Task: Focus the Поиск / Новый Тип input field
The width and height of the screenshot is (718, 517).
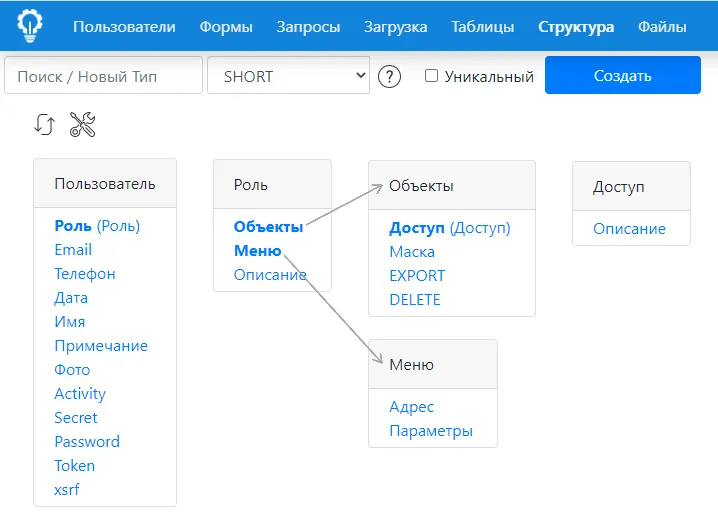Action: [x=103, y=76]
